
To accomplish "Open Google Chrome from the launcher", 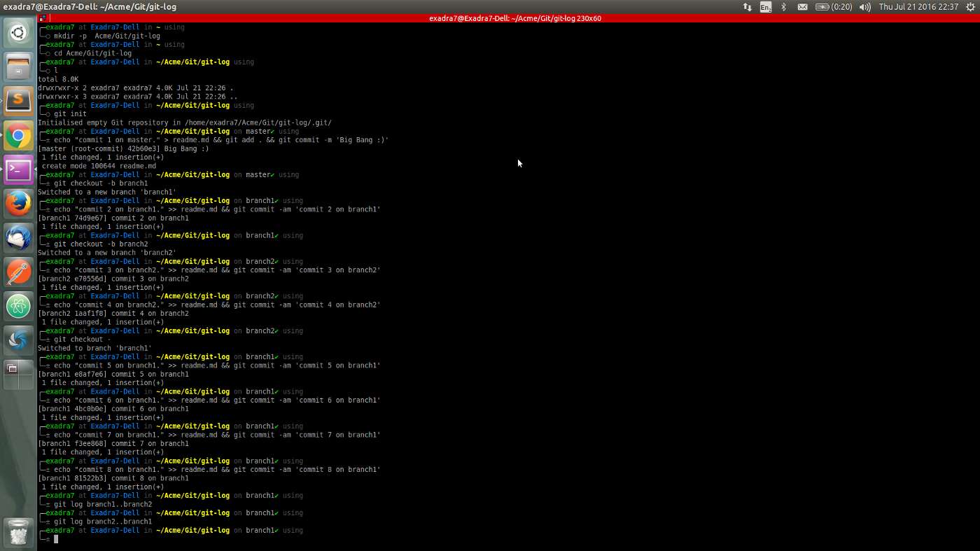I will point(17,135).
